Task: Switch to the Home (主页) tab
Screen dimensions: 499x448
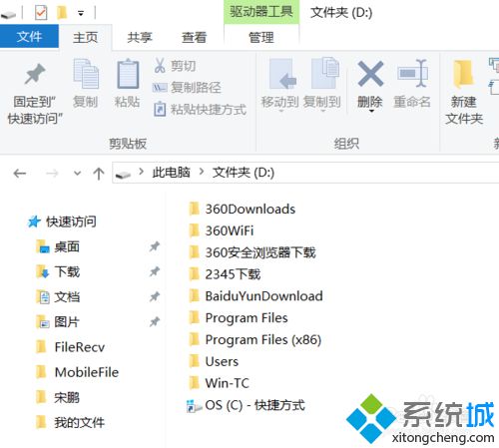Action: coord(86,37)
